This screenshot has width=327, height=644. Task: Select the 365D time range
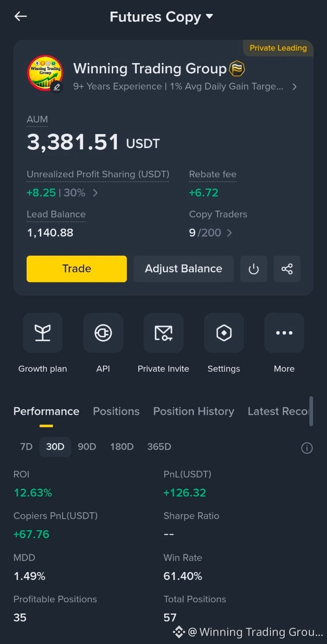coord(159,447)
